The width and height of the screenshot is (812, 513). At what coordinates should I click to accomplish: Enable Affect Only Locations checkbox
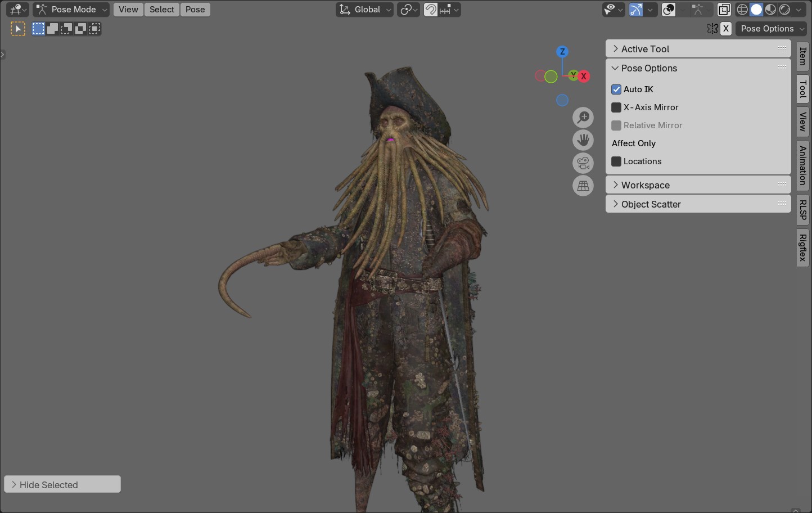pyautogui.click(x=616, y=161)
